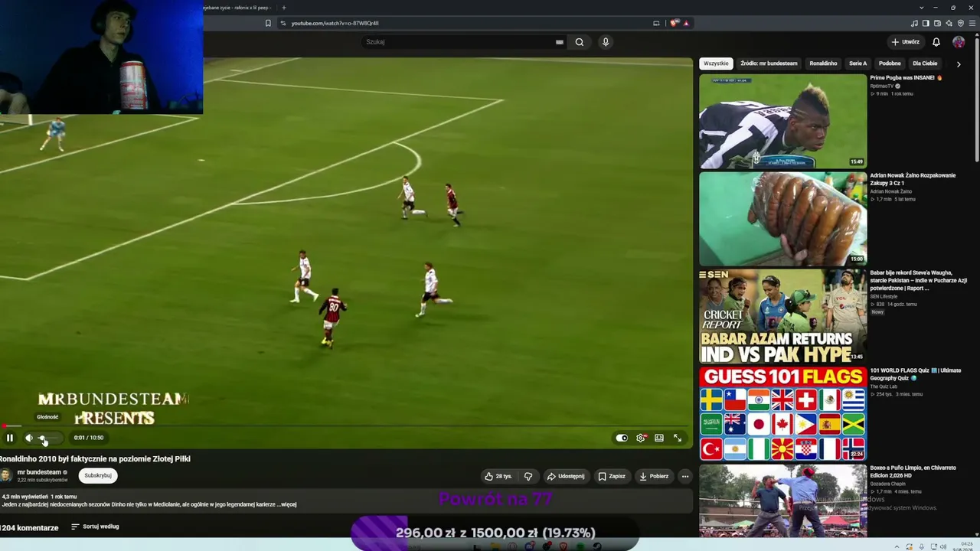Open the 'Prime Pogba was INSANE!' title
Viewport: 980px width, 551px height.
[906, 78]
